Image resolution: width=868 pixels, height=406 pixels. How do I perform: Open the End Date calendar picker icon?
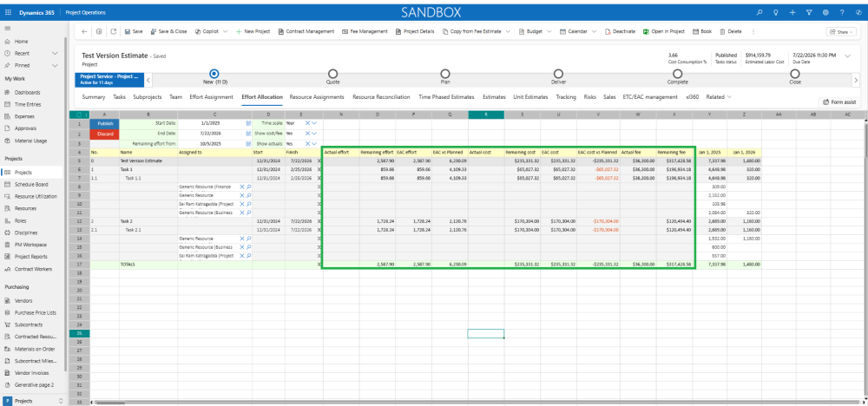248,134
